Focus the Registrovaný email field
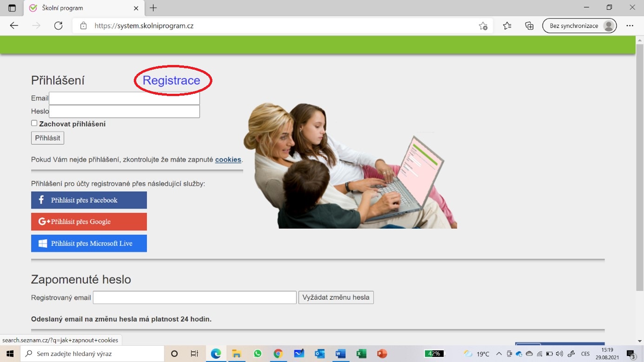The height and width of the screenshot is (362, 644). coord(195,297)
